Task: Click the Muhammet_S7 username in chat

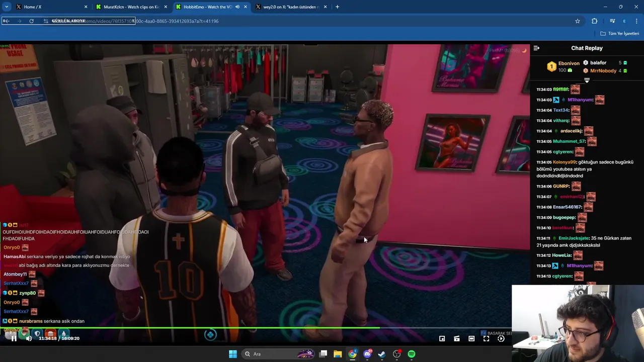Action: [x=569, y=141]
